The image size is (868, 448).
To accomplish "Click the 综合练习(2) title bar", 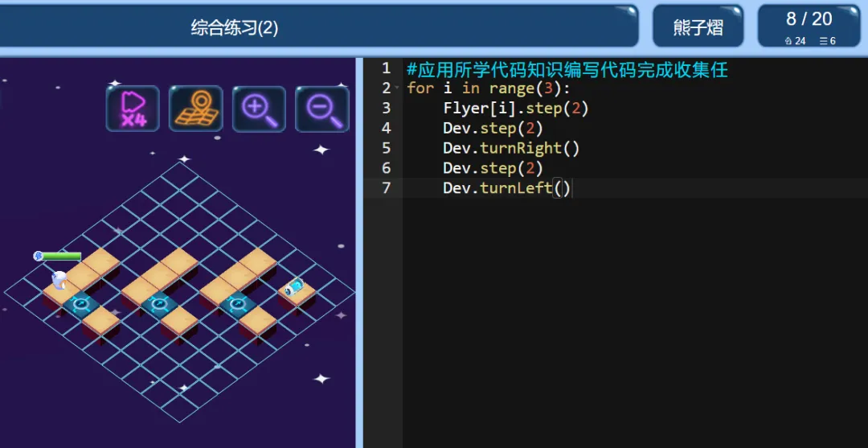I will point(319,27).
